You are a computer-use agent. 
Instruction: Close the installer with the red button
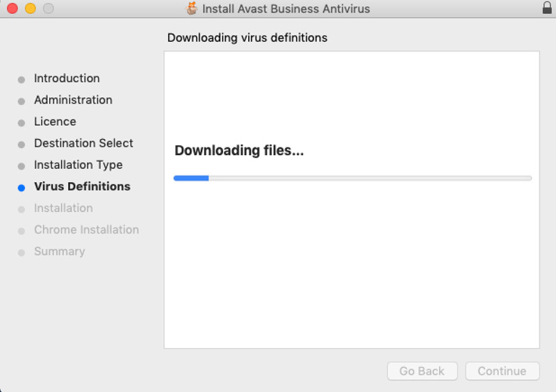(12, 9)
